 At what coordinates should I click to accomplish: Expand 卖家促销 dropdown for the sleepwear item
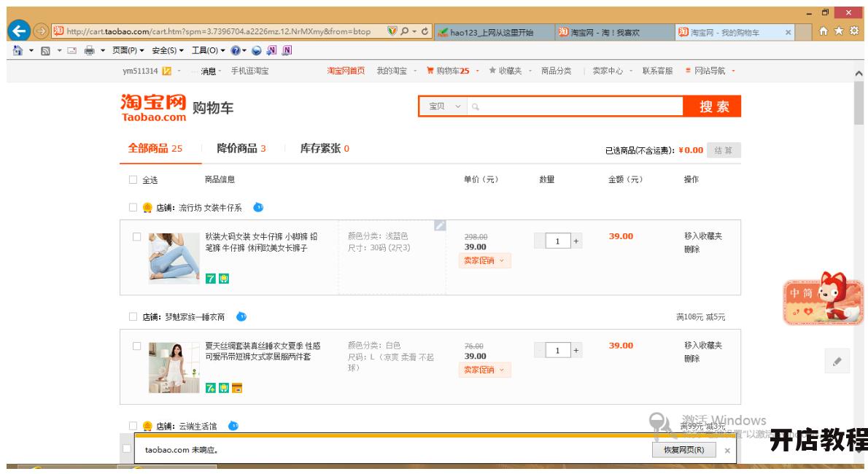pos(484,370)
